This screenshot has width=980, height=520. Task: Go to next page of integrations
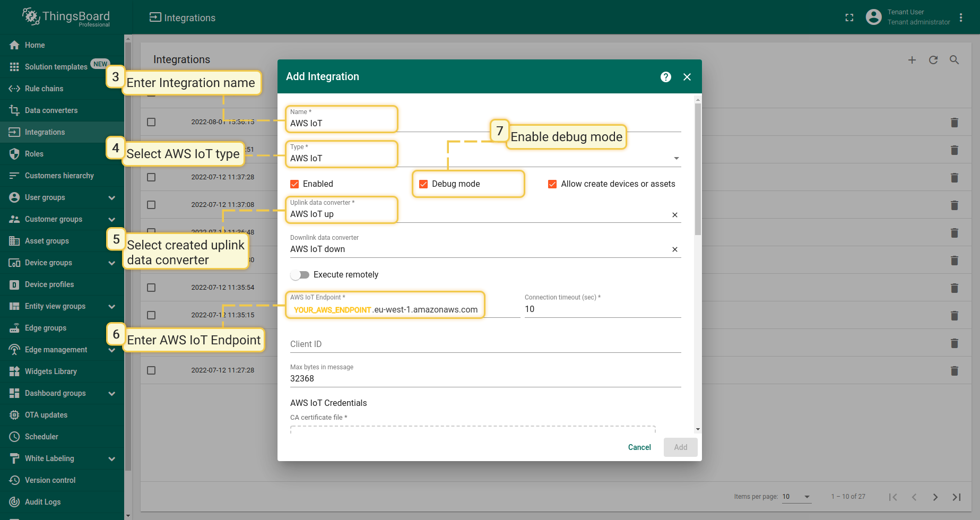click(x=935, y=497)
